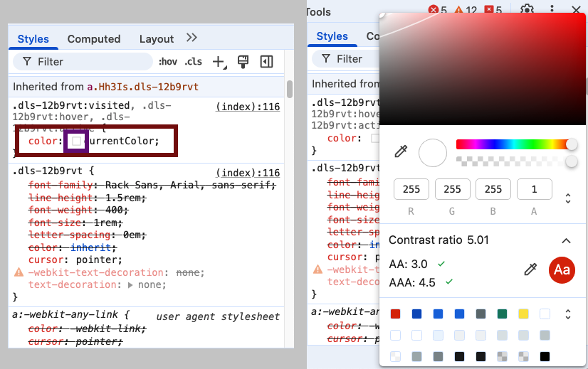Show more tabs with the double chevron
This screenshot has width=588, height=369.
pos(191,38)
